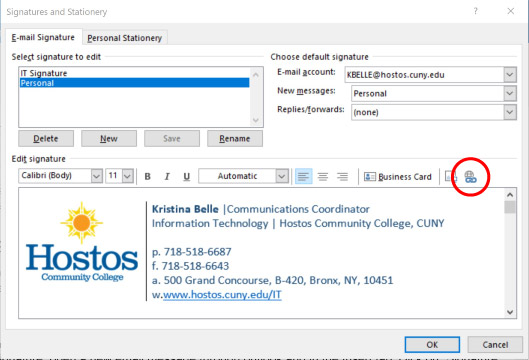This screenshot has height=360, width=529.
Task: Click the signature editor scrollbar thumb
Action: [x=510, y=207]
